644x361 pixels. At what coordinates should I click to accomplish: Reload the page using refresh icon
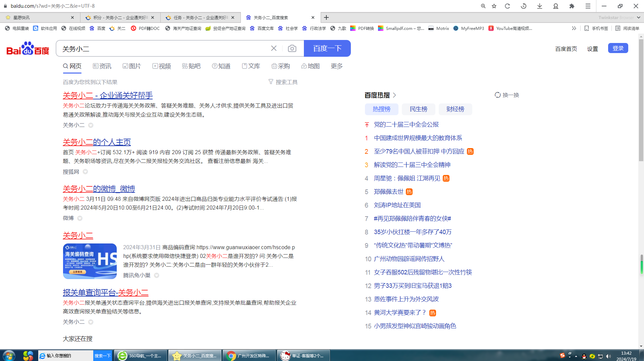coord(507,6)
